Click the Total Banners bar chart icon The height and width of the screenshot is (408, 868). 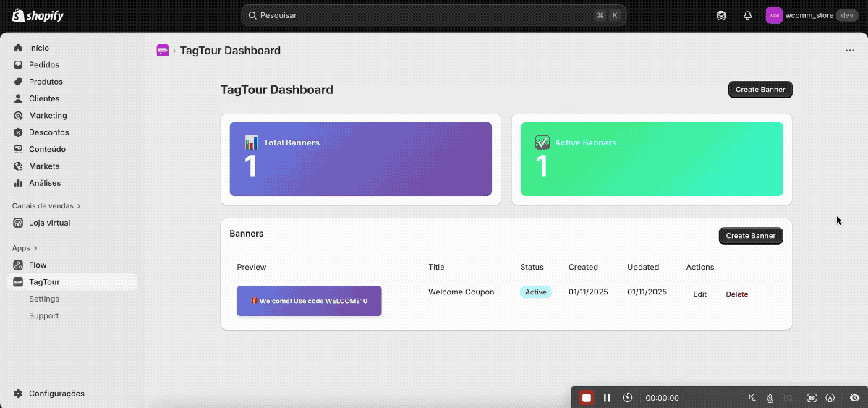pyautogui.click(x=251, y=143)
